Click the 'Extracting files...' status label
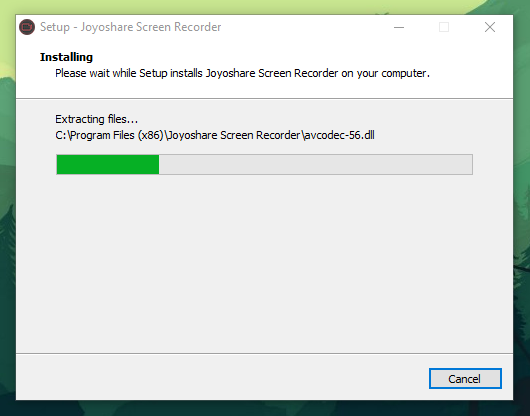This screenshot has width=530, height=416. coord(96,119)
